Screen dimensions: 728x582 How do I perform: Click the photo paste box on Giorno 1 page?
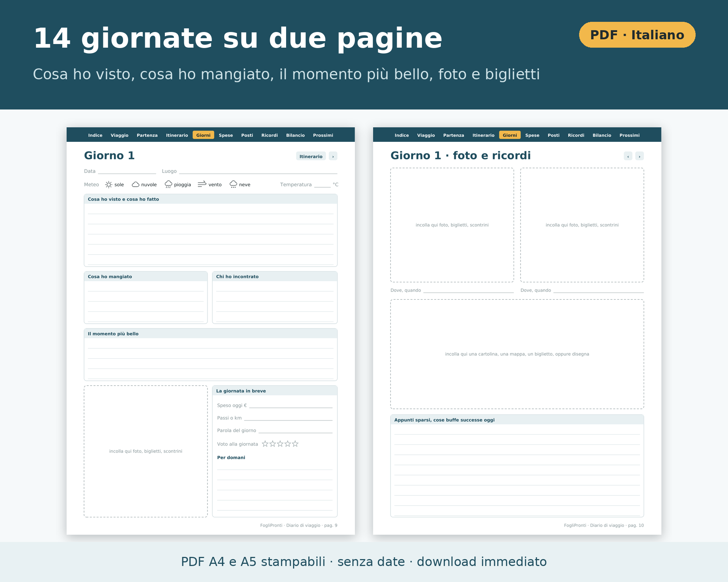pyautogui.click(x=146, y=451)
